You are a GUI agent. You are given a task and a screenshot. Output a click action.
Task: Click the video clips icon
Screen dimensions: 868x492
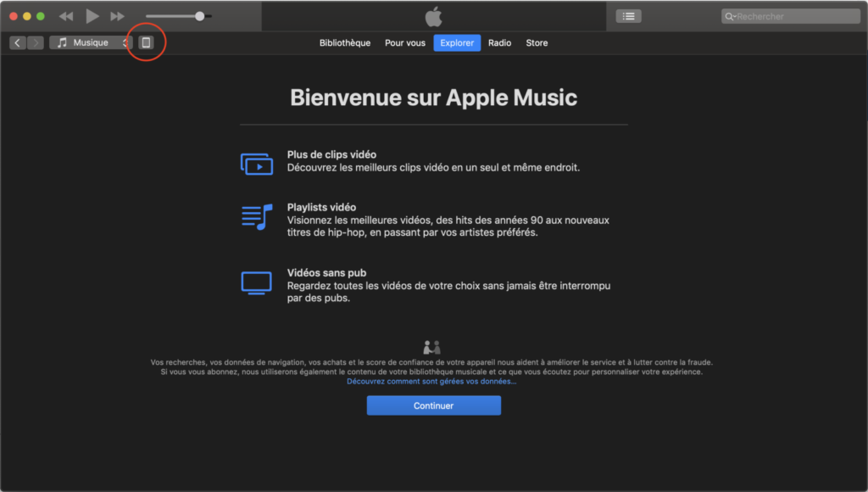coord(257,164)
